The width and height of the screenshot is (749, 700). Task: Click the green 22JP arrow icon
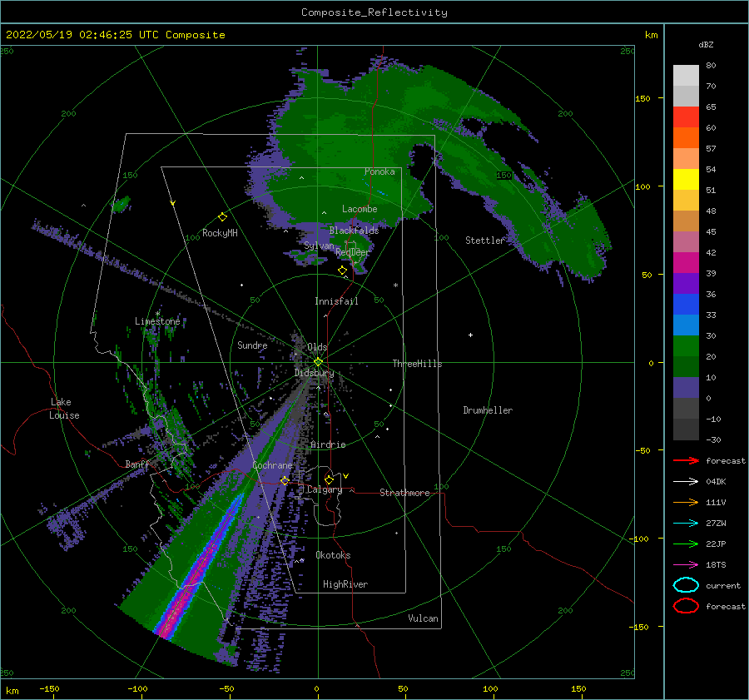click(686, 544)
